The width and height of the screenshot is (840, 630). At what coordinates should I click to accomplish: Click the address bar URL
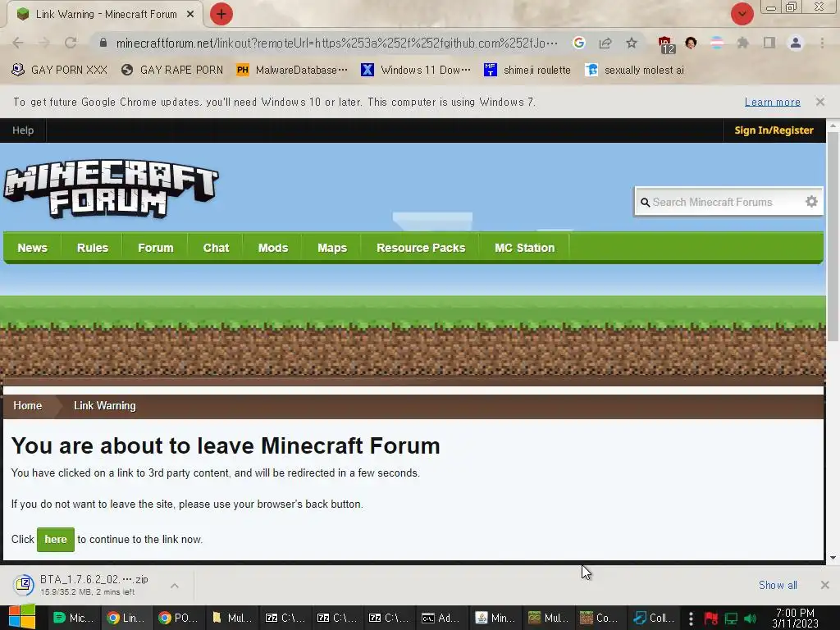click(336, 43)
